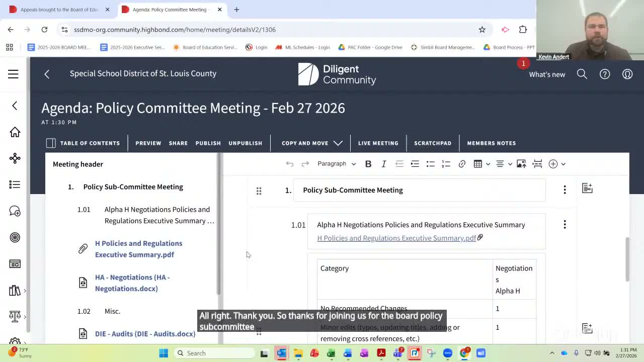The height and width of the screenshot is (362, 644).
Task: Create a bulleted list in the editor
Action: click(x=430, y=163)
